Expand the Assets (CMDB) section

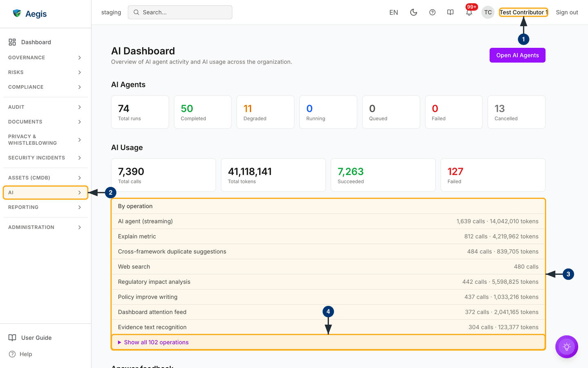pos(45,178)
